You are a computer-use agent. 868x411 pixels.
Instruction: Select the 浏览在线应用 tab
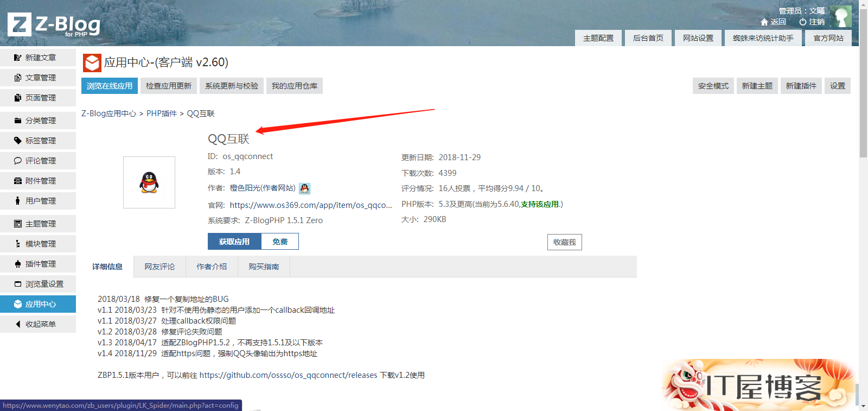click(110, 86)
